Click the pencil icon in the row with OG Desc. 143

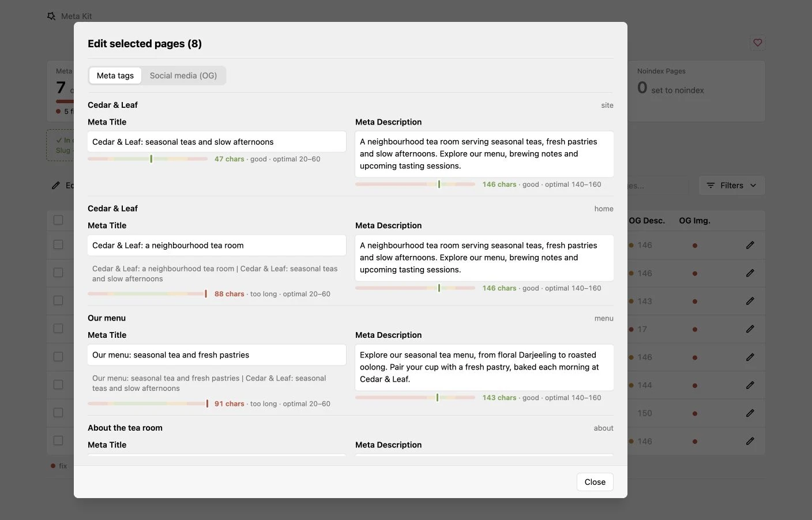pos(750,301)
